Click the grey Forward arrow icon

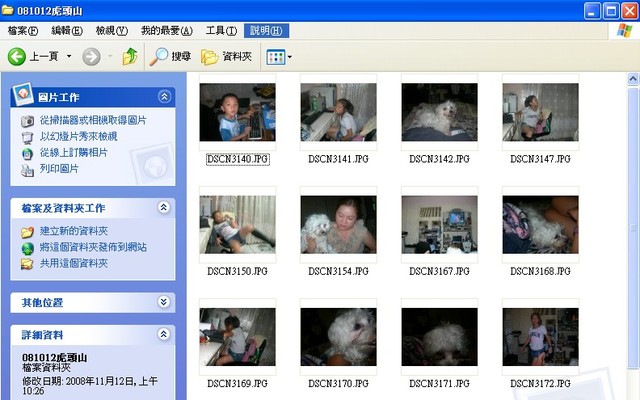91,57
